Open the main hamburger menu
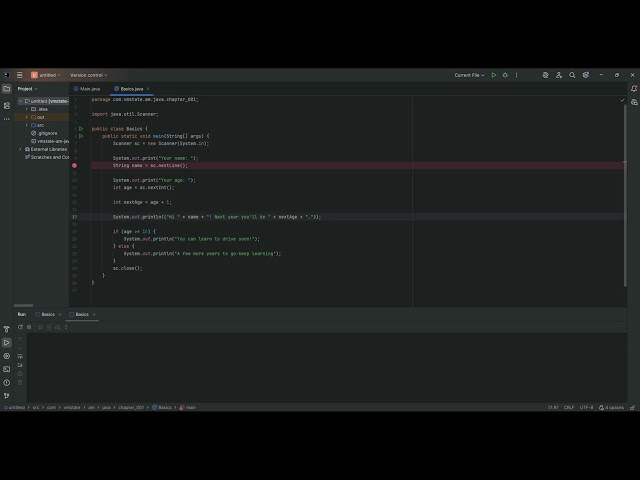The width and height of the screenshot is (640, 480). 19,75
